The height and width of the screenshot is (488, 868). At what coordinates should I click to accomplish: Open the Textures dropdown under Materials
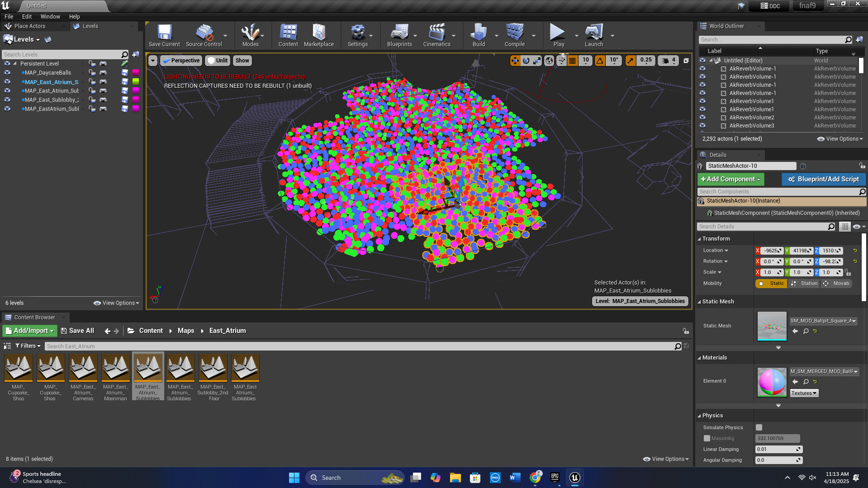point(804,393)
